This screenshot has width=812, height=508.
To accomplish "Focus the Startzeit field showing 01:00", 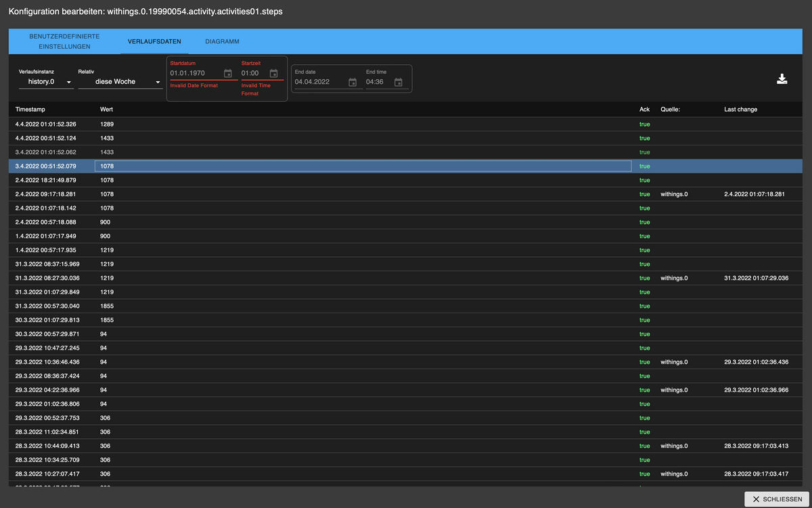I will pyautogui.click(x=253, y=73).
